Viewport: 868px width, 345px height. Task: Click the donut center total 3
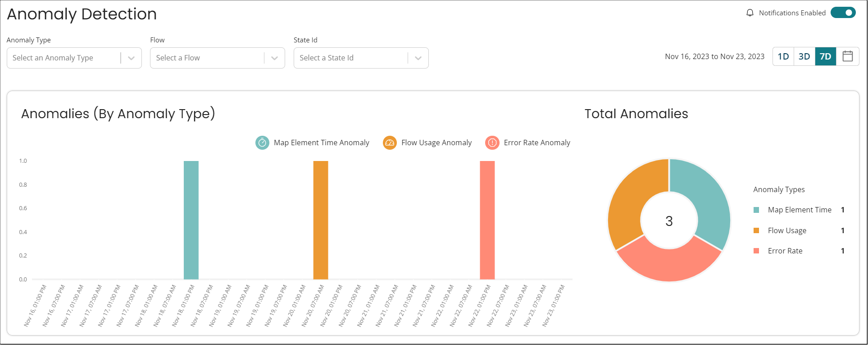click(669, 221)
